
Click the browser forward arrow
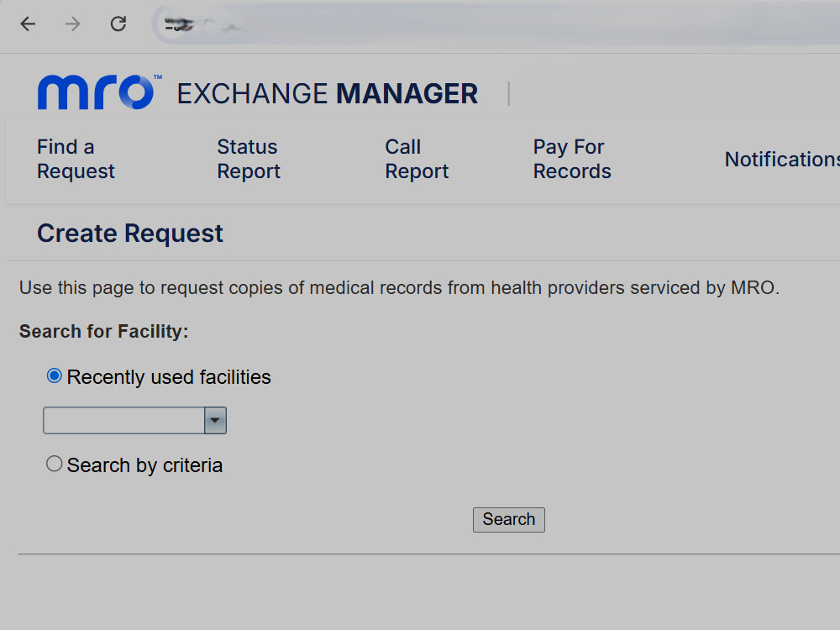click(72, 24)
